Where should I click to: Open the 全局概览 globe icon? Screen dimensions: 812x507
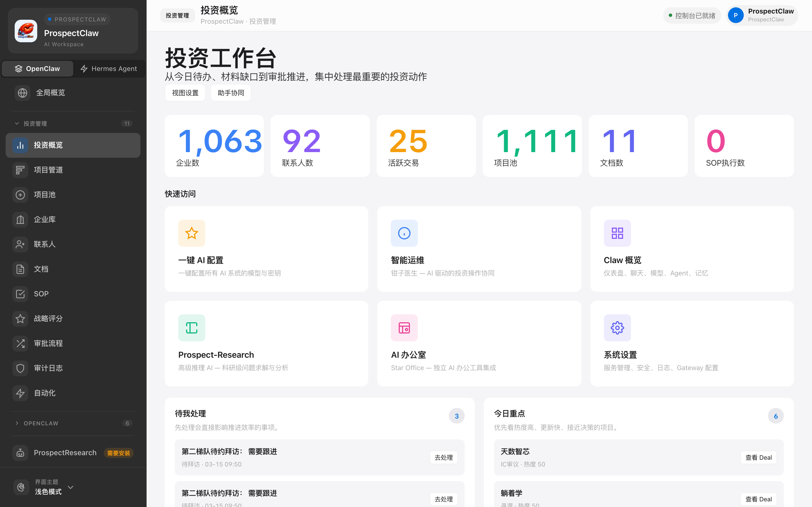point(22,93)
